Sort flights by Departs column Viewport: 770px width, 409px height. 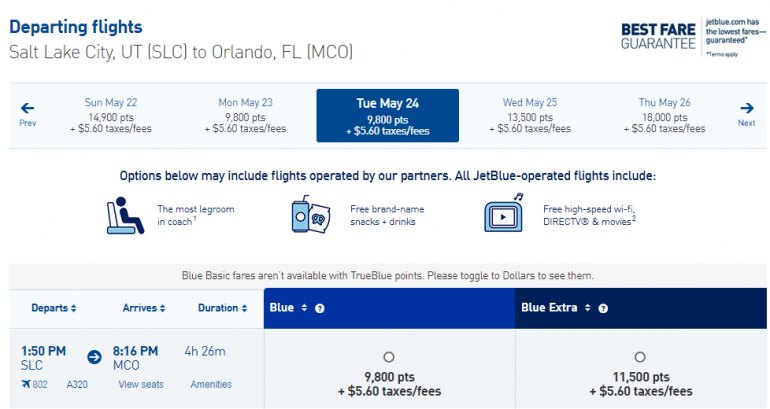click(54, 308)
